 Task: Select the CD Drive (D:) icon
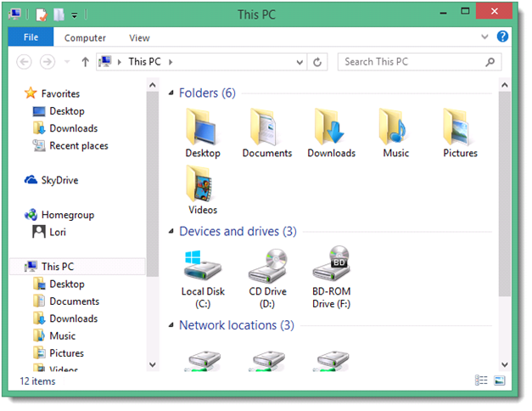[267, 279]
